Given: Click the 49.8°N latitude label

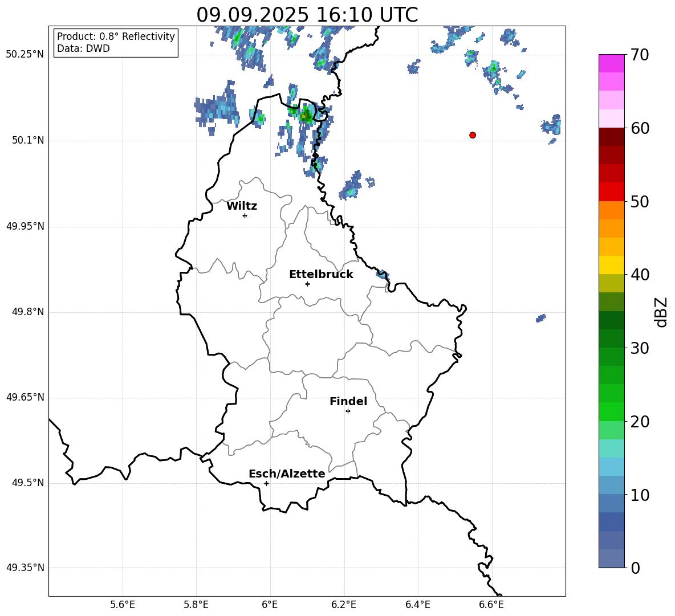Looking at the screenshot, I should (x=28, y=312).
